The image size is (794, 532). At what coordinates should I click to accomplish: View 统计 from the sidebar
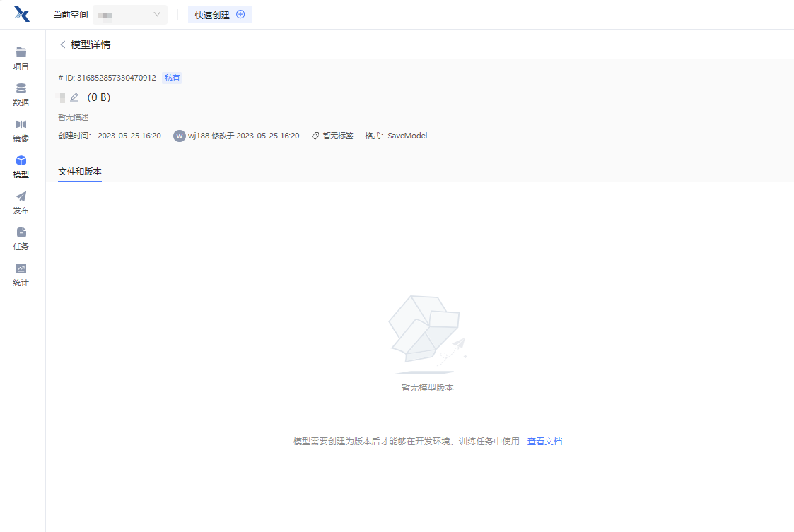coord(21,275)
